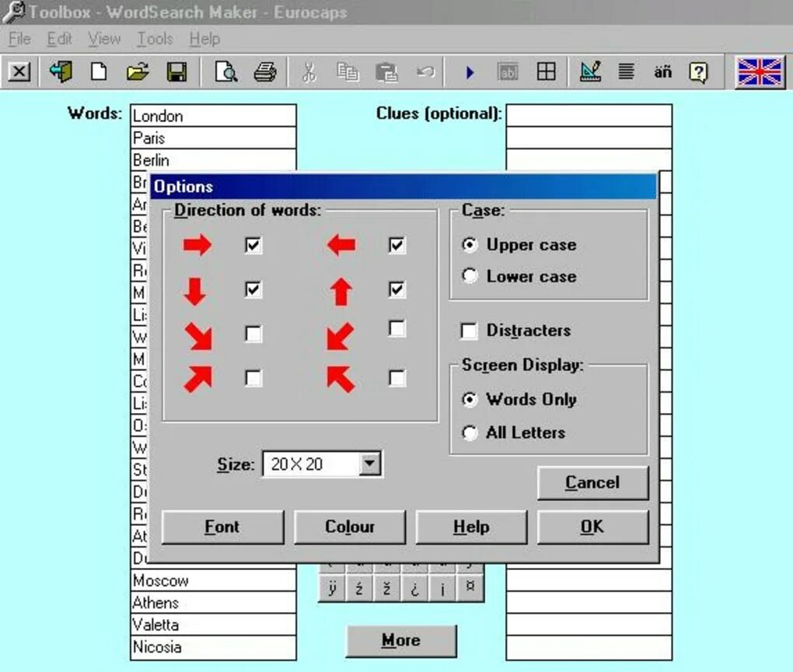Confirm options with OK button
Viewport: 793px width, 672px height.
(592, 527)
